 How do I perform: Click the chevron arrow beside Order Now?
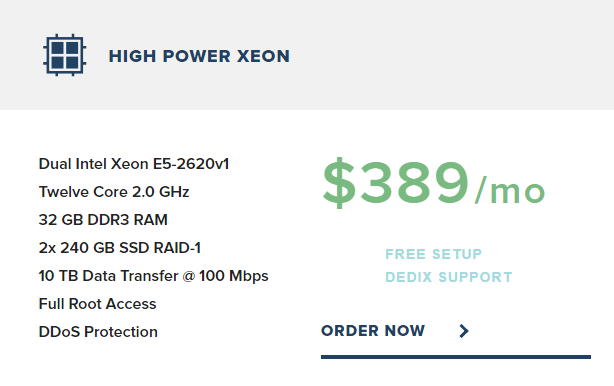(x=464, y=331)
